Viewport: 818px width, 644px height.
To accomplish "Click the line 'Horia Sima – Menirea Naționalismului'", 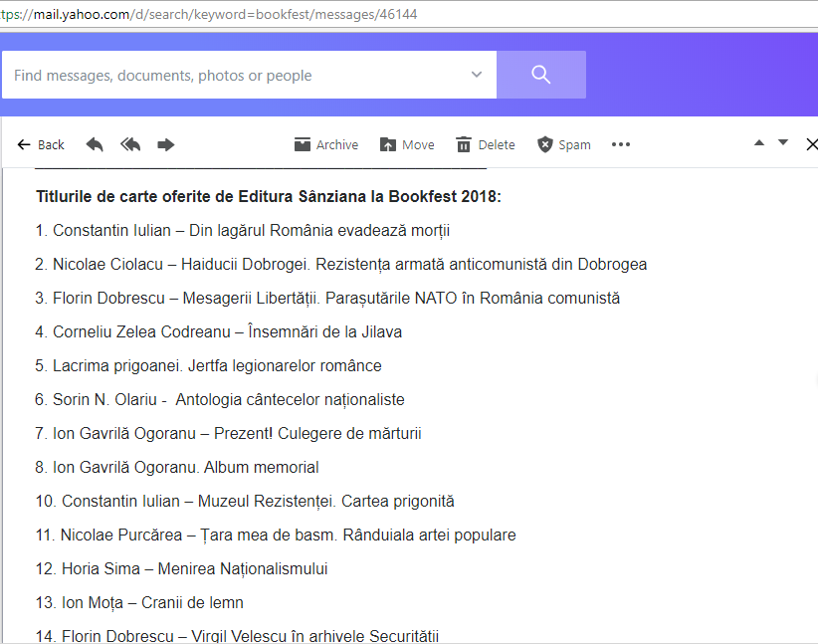I will [x=182, y=569].
